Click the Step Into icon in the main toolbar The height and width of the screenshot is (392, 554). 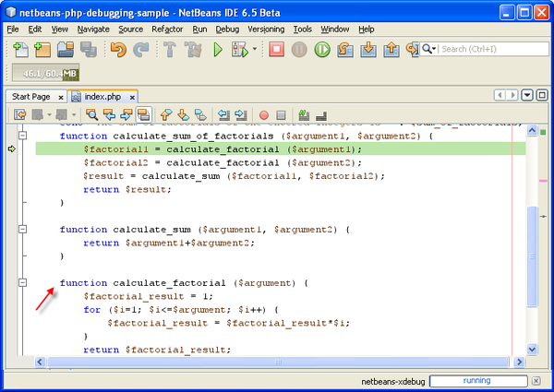(368, 50)
